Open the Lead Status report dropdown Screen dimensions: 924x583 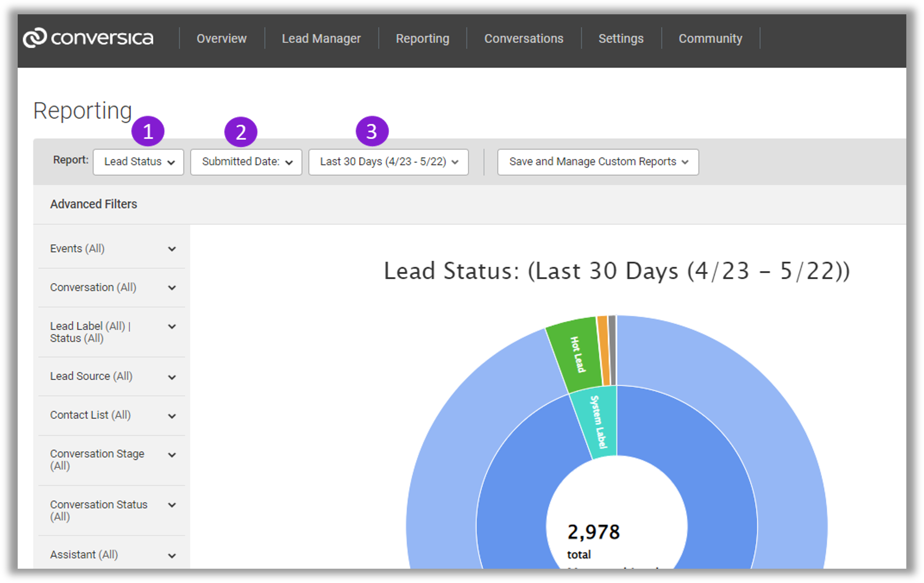139,162
